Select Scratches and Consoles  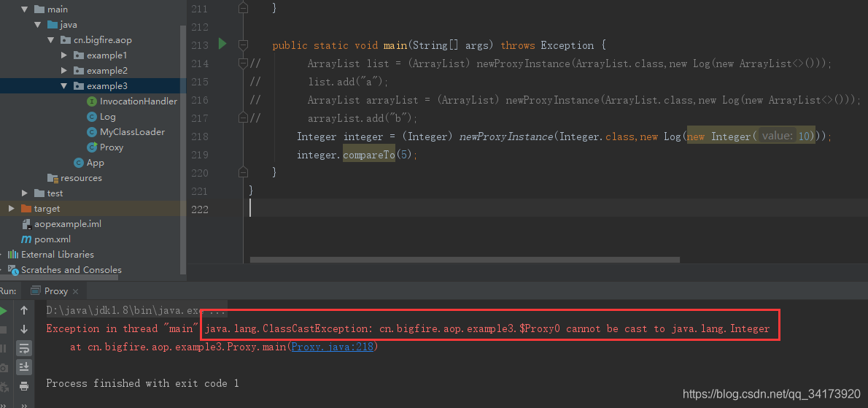click(71, 269)
